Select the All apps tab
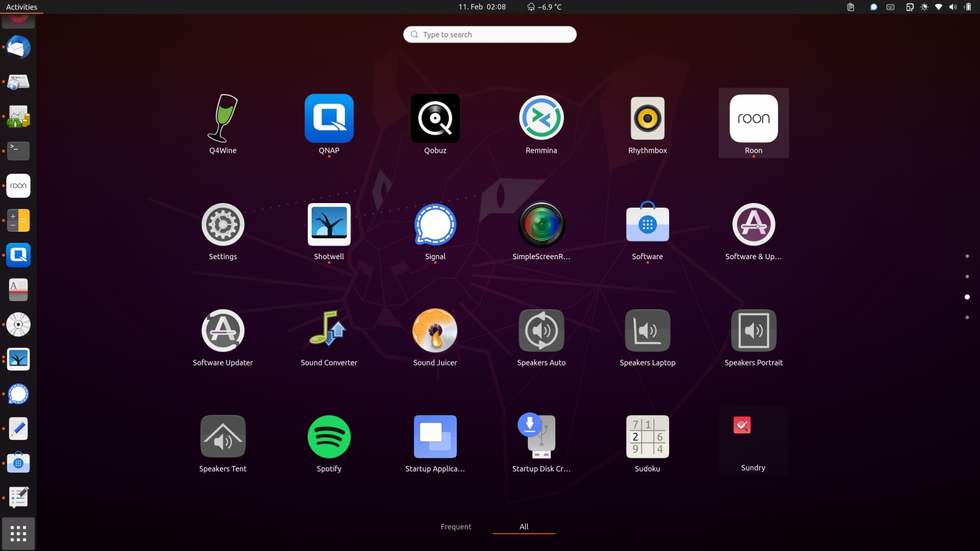Screen dimensions: 980x551 524,527
